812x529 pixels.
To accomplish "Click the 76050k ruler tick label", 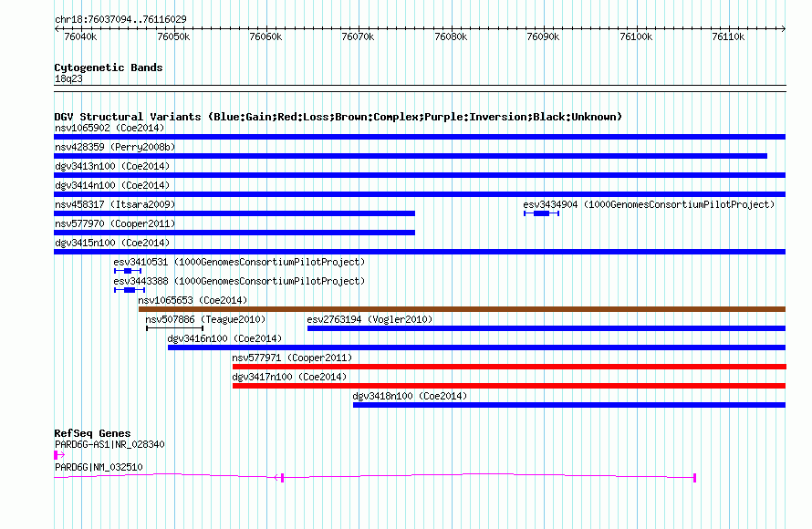I will 173,36.
